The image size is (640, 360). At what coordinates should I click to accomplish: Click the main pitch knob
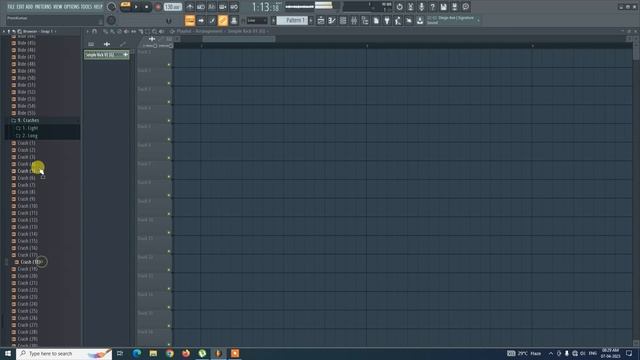pos(111,20)
